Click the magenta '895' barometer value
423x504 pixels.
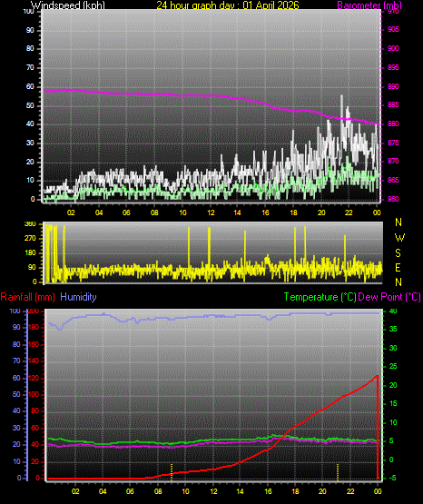pos(393,67)
